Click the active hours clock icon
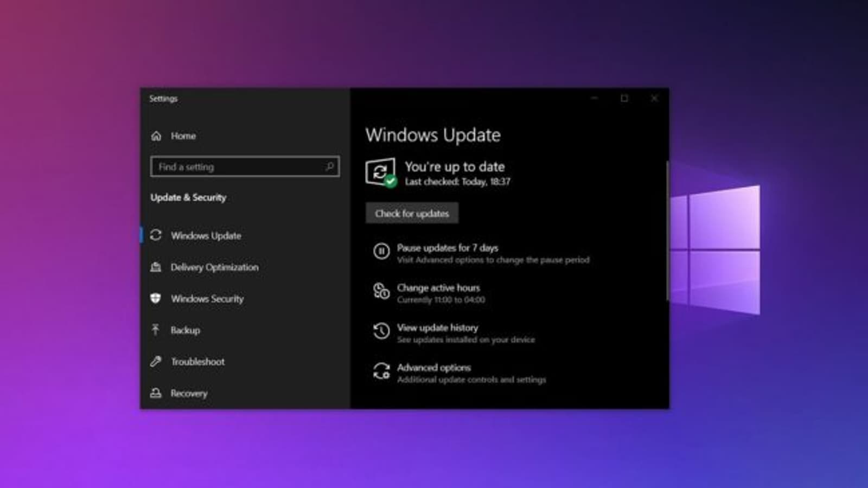 (381, 291)
